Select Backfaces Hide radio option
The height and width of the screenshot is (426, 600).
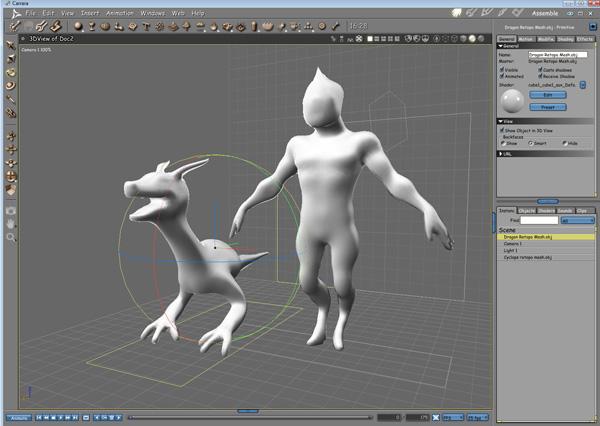(564, 143)
